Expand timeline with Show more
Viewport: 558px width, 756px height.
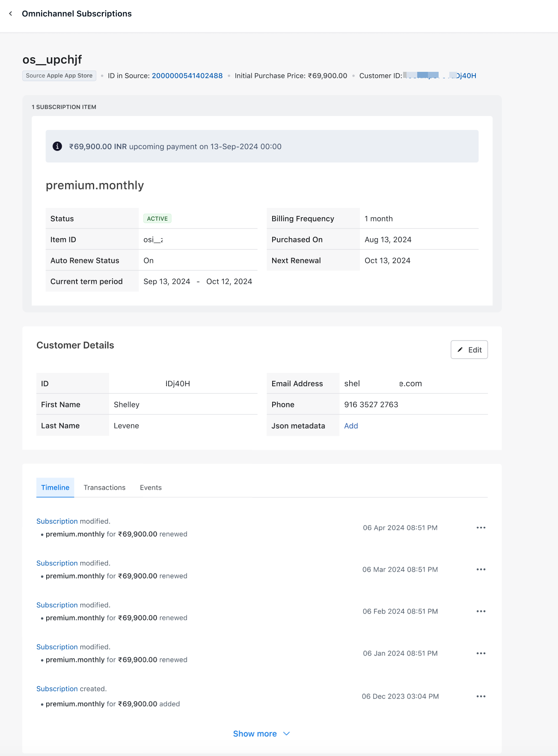coord(261,734)
